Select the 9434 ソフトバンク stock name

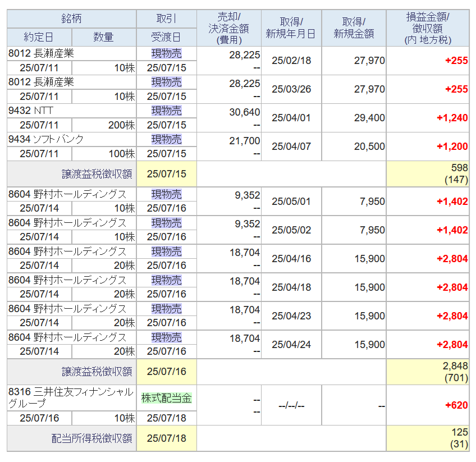[x=46, y=139]
